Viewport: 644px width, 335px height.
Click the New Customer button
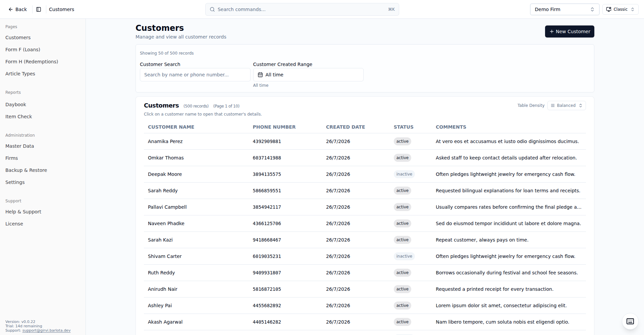pyautogui.click(x=570, y=31)
